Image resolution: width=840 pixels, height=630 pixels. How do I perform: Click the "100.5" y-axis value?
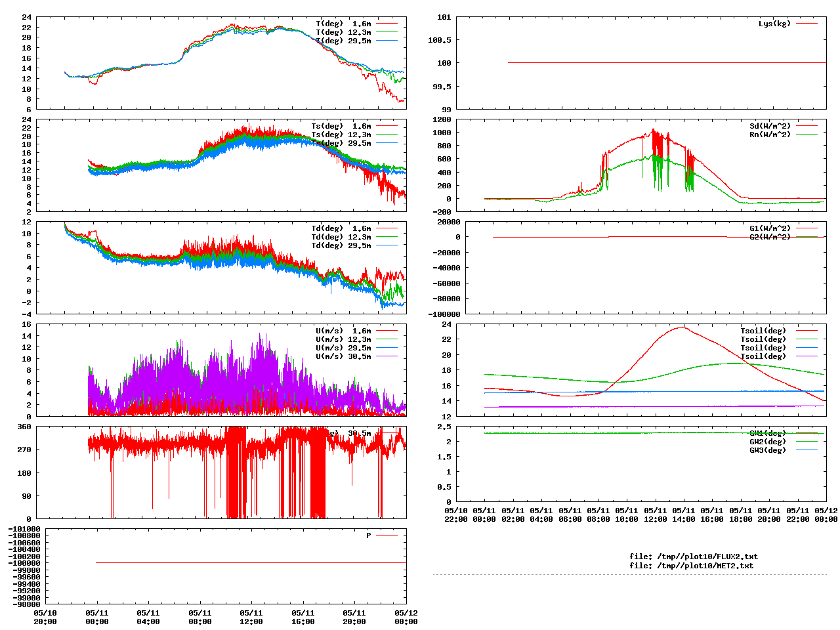tap(440, 40)
